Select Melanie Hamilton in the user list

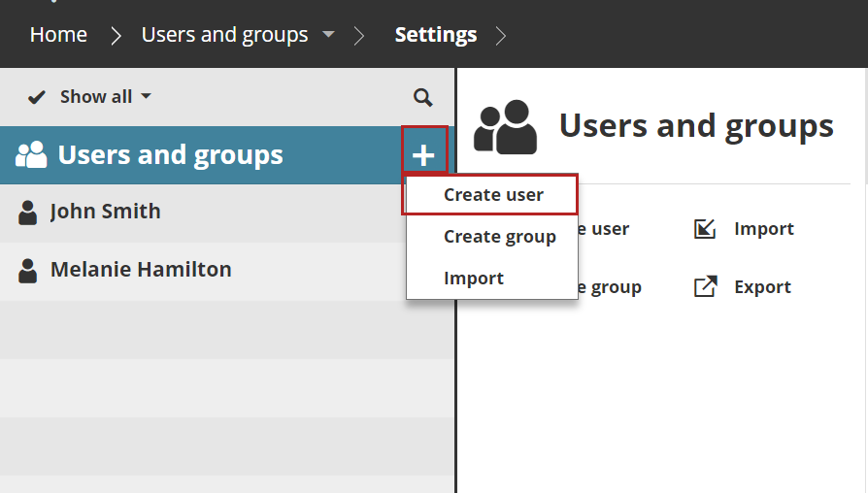(141, 270)
